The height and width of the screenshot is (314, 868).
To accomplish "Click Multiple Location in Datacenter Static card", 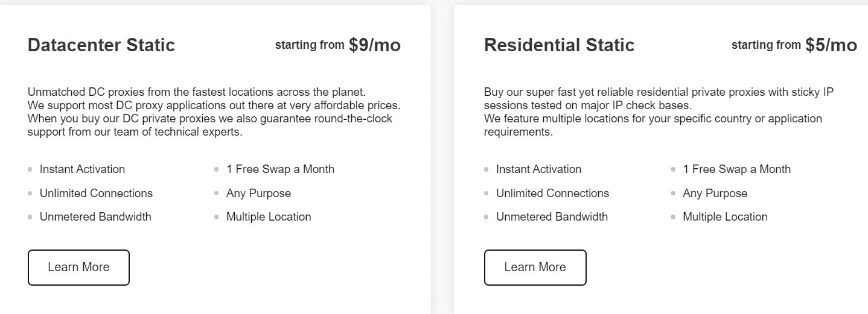I will click(x=269, y=217).
